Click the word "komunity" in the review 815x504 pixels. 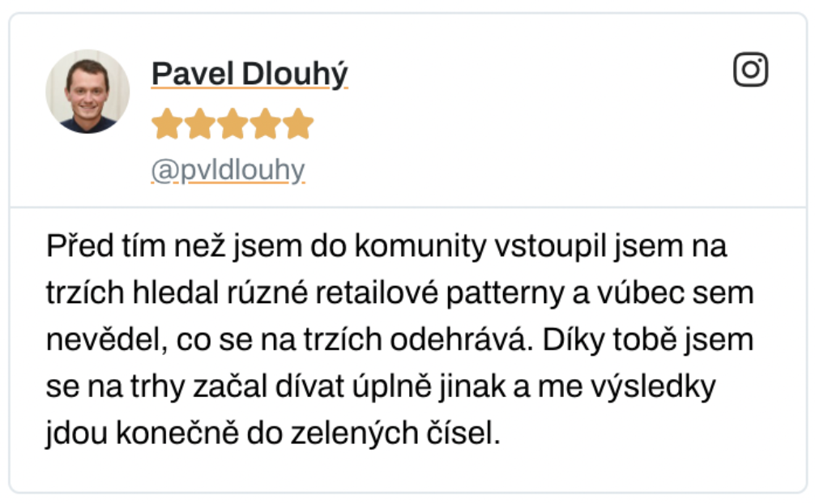coord(420,246)
